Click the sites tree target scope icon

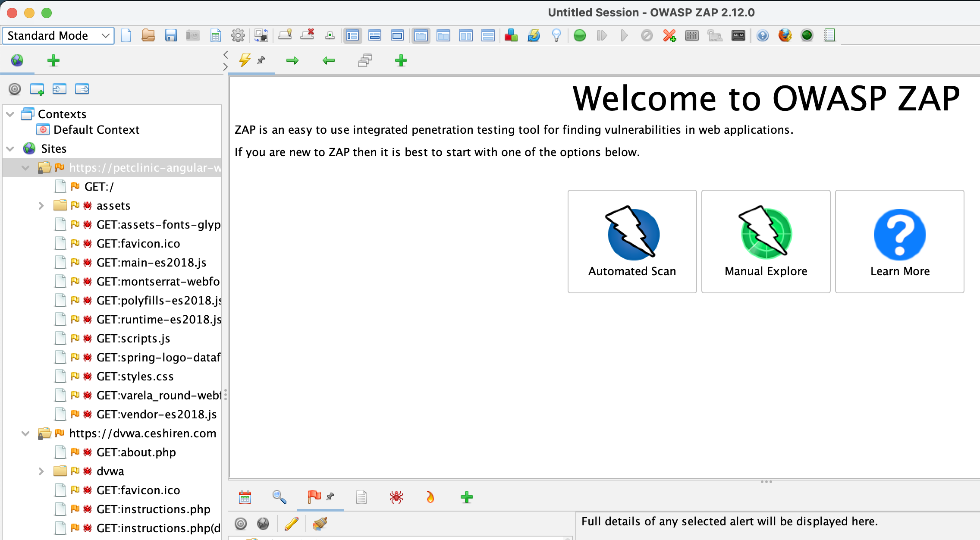pos(15,89)
